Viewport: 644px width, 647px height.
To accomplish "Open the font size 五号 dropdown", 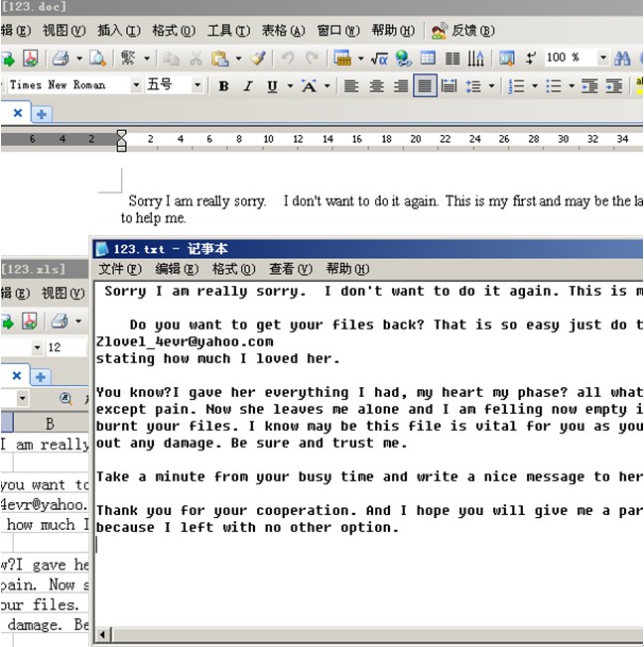I will coord(196,86).
